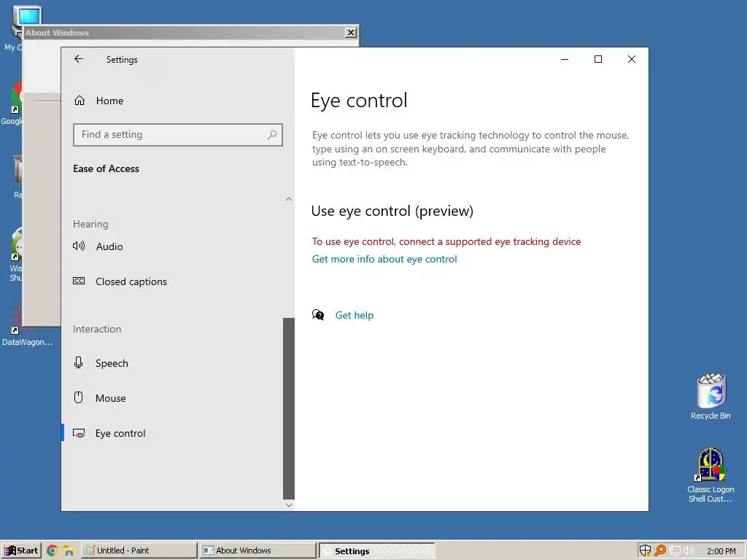Go back using the Settings back arrow

(79, 59)
